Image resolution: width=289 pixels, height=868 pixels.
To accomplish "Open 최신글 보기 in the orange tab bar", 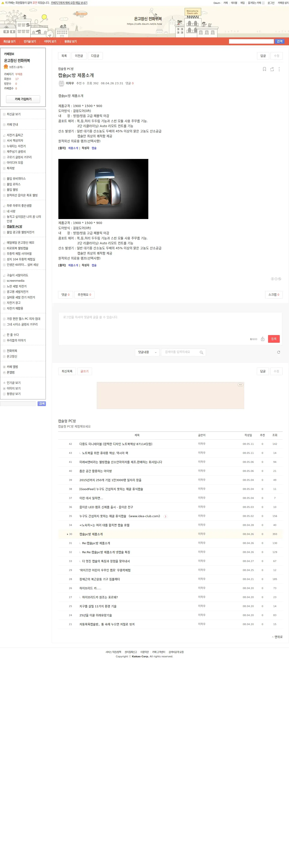I will [9, 41].
